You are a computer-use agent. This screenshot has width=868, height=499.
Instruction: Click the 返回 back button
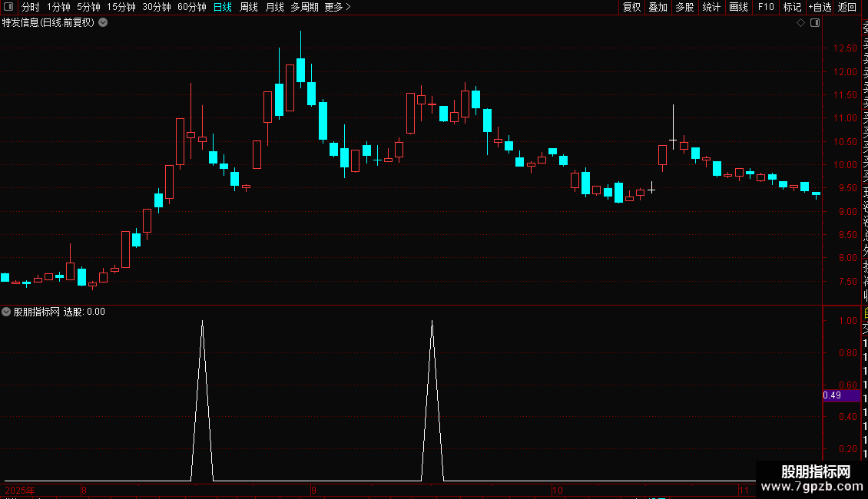point(847,7)
